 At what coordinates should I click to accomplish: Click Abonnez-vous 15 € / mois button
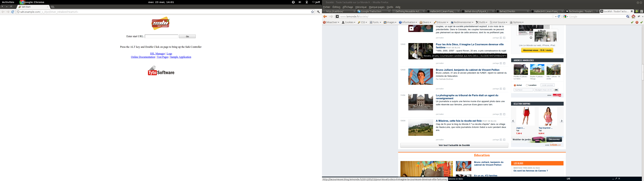click(x=537, y=50)
